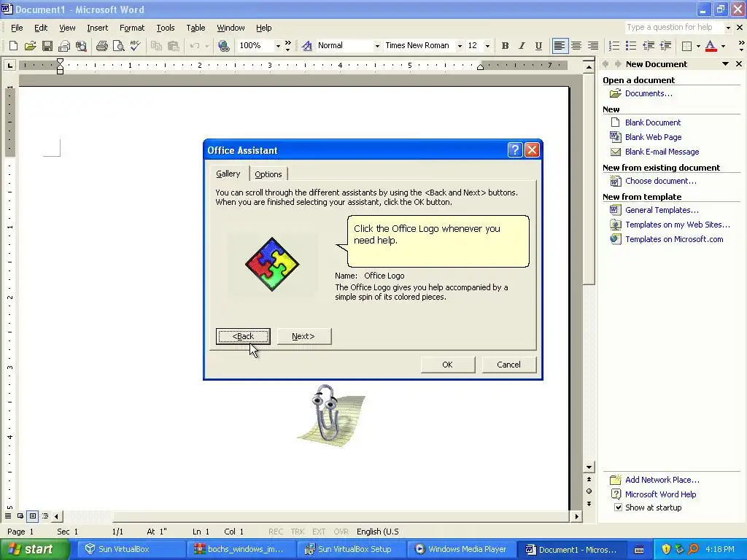Decrease the paragraph indent

649,46
